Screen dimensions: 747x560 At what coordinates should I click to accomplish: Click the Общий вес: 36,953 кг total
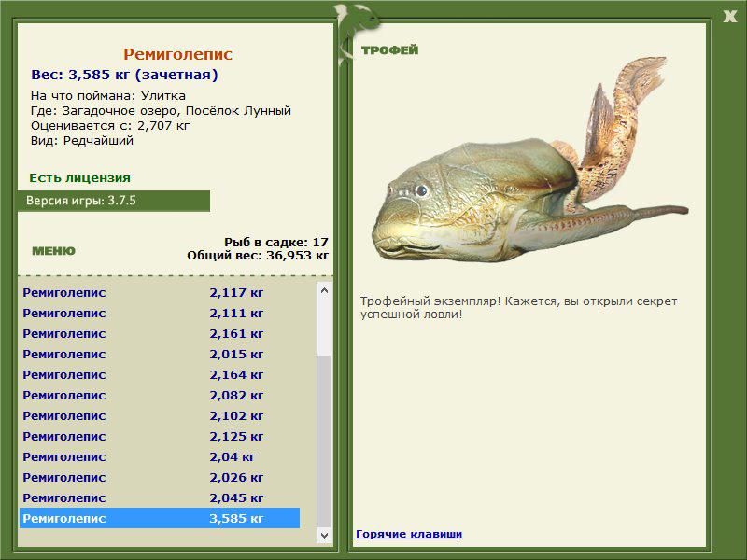(x=258, y=255)
